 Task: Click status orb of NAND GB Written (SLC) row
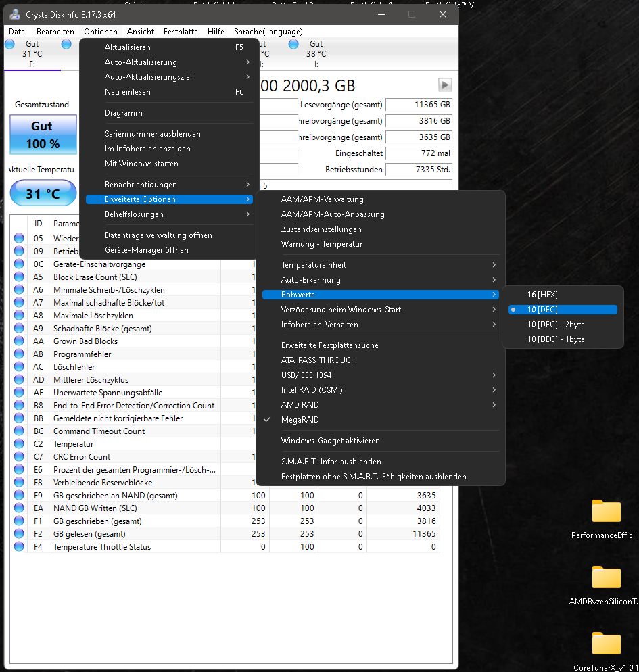click(19, 508)
